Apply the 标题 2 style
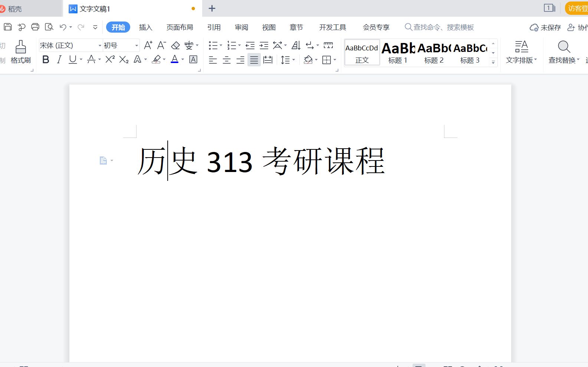This screenshot has width=588, height=367. (434, 53)
